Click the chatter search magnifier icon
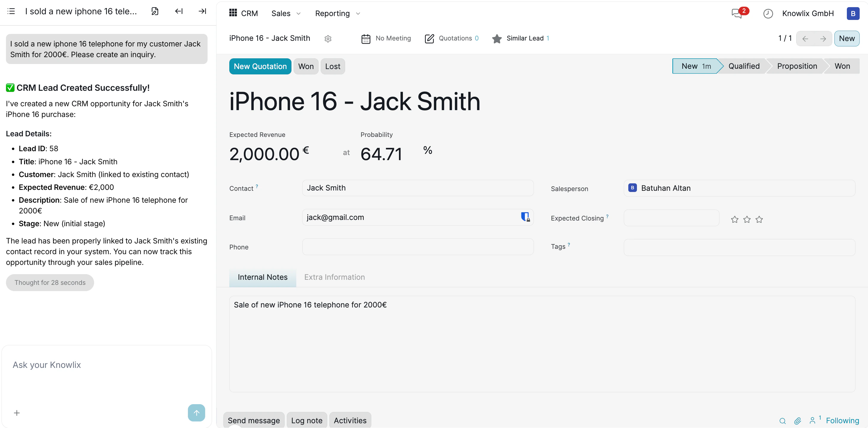The image size is (868, 428). (x=783, y=421)
